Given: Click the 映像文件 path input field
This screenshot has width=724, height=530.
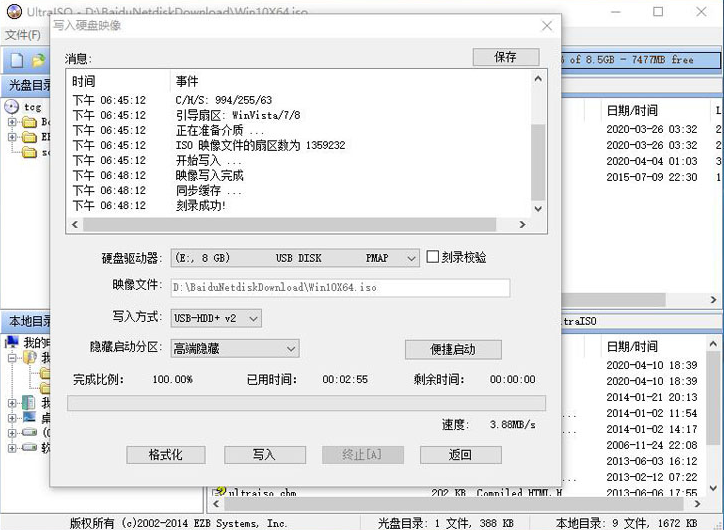Looking at the screenshot, I should point(339,288).
